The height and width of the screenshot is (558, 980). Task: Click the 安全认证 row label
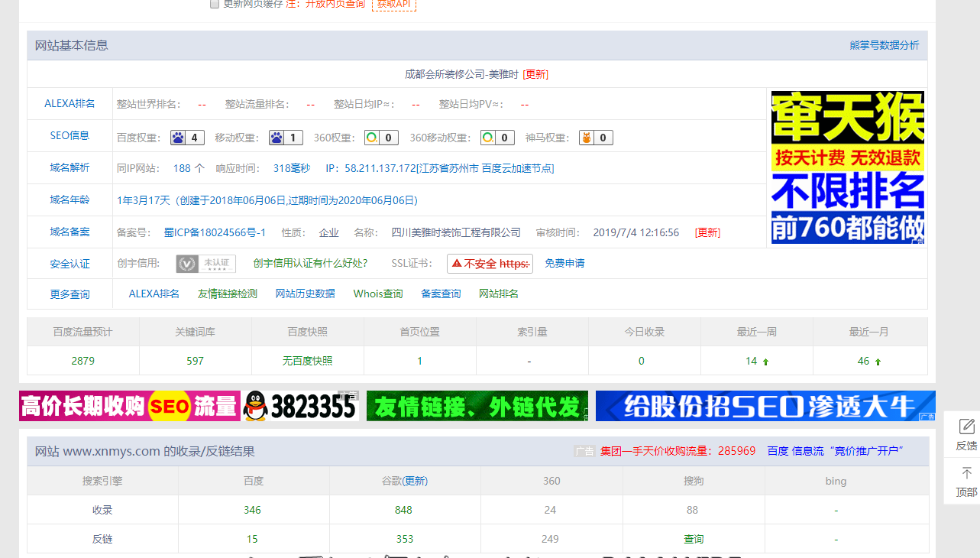click(70, 264)
